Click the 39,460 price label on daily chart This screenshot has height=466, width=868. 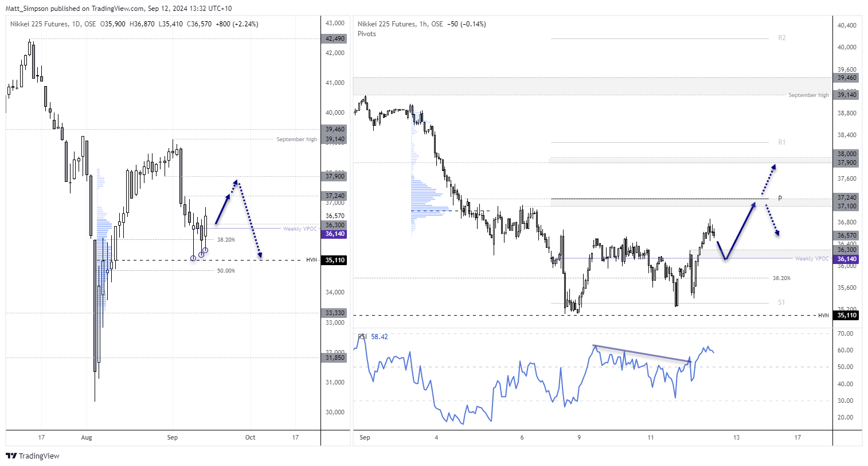click(x=335, y=130)
